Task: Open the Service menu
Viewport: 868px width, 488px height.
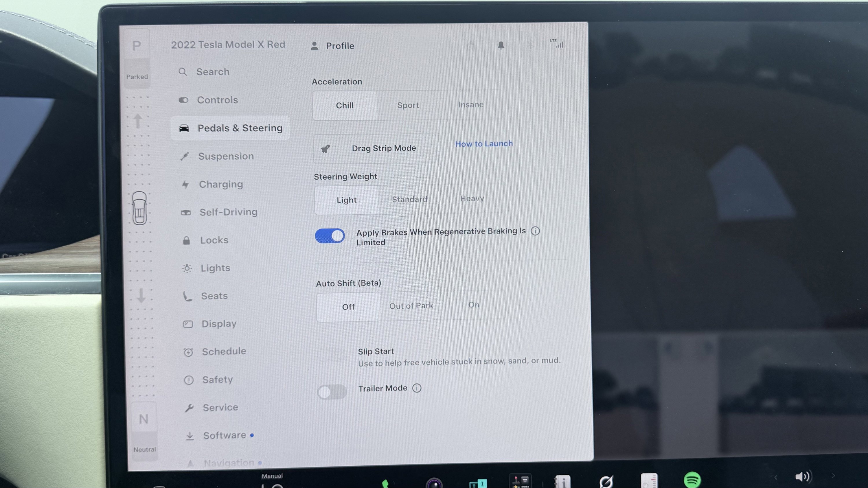Action: (212, 408)
